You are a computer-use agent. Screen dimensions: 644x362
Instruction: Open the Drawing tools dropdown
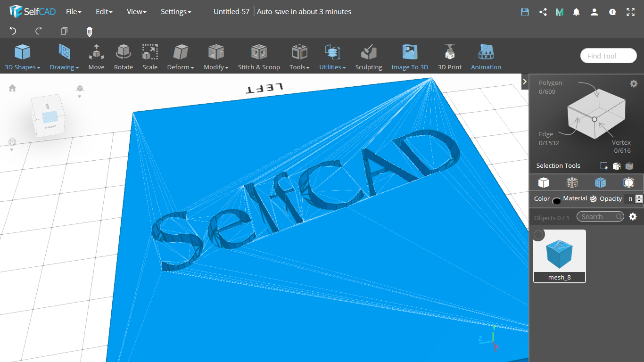tap(64, 57)
